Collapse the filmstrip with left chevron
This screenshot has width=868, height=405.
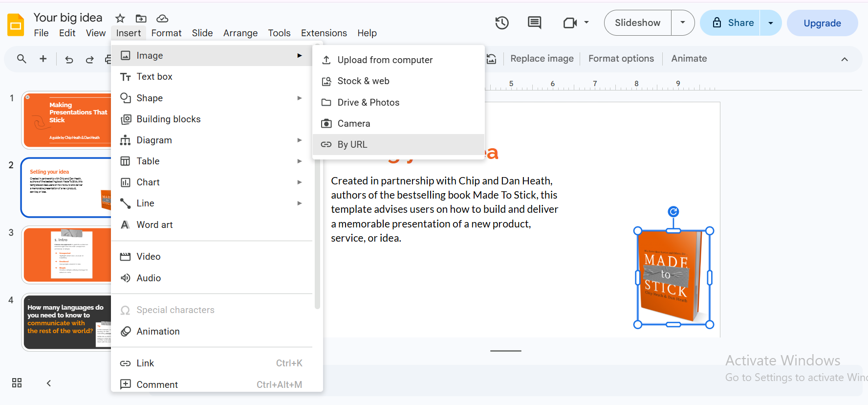coord(49,383)
